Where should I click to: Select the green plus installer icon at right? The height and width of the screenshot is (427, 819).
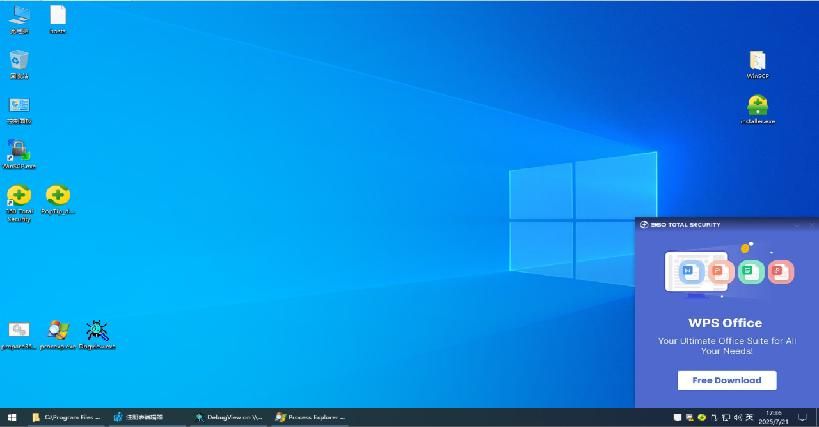pyautogui.click(x=757, y=106)
